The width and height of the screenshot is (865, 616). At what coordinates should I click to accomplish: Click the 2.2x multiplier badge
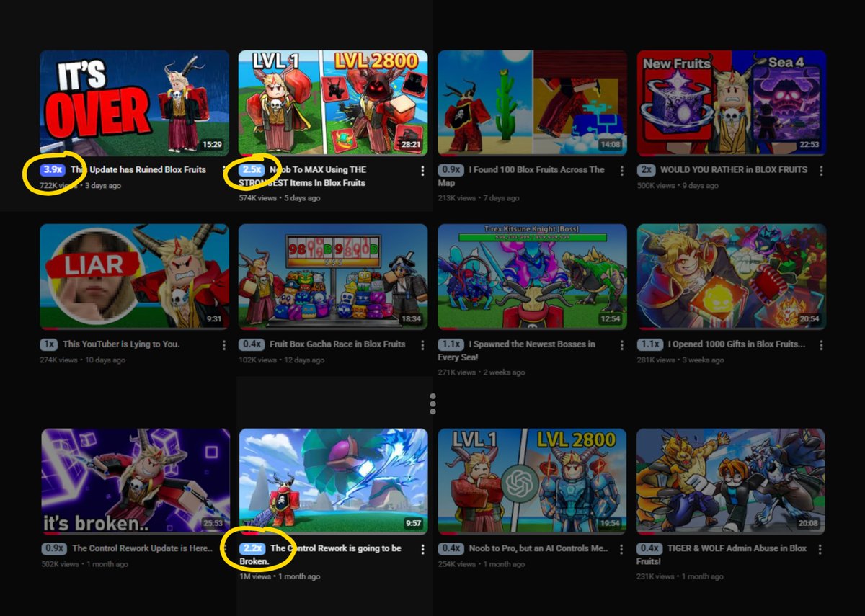252,548
